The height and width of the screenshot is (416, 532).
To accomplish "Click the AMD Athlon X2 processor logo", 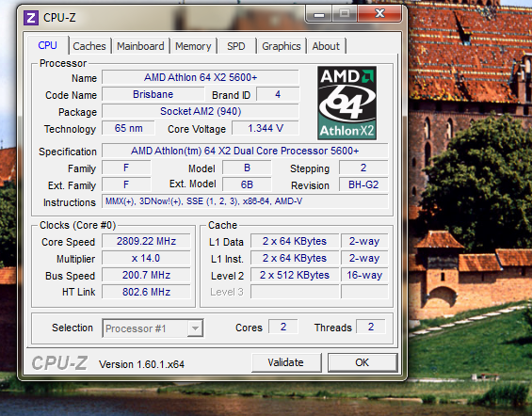I will tap(347, 103).
